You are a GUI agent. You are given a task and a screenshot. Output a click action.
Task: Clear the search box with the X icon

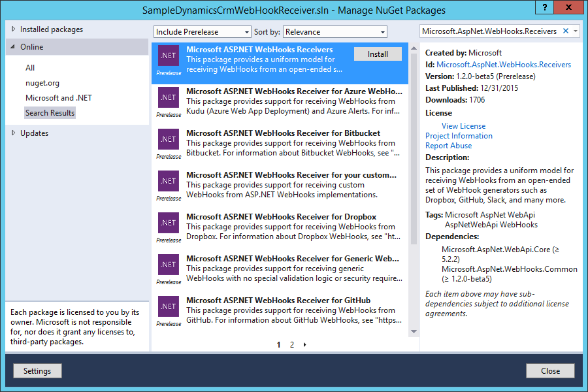click(x=565, y=31)
